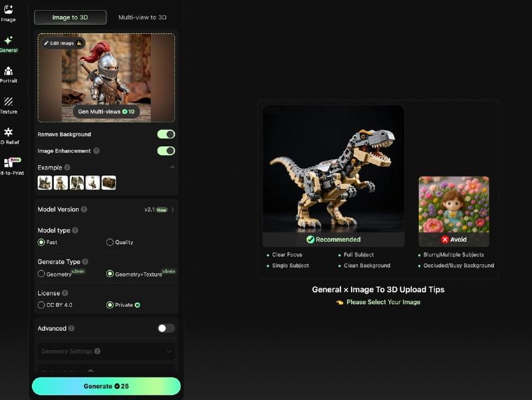Click the Avoid doll-in-flowers sample image

pyautogui.click(x=454, y=205)
